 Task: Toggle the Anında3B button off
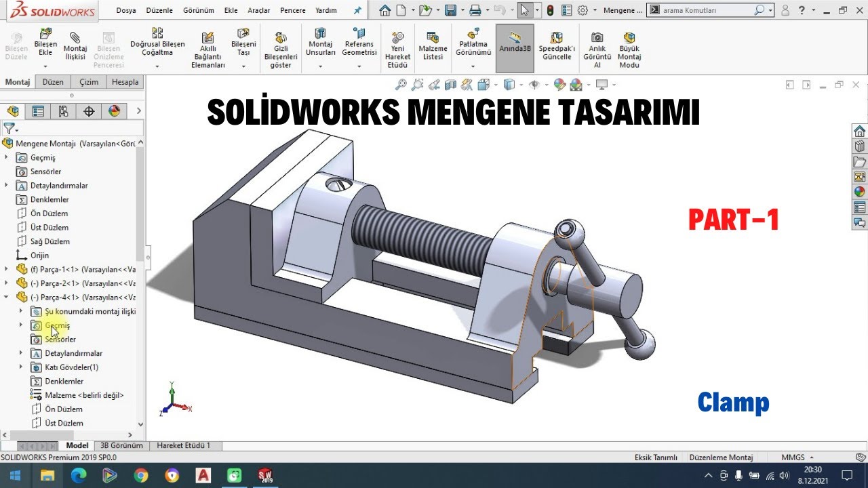click(515, 48)
